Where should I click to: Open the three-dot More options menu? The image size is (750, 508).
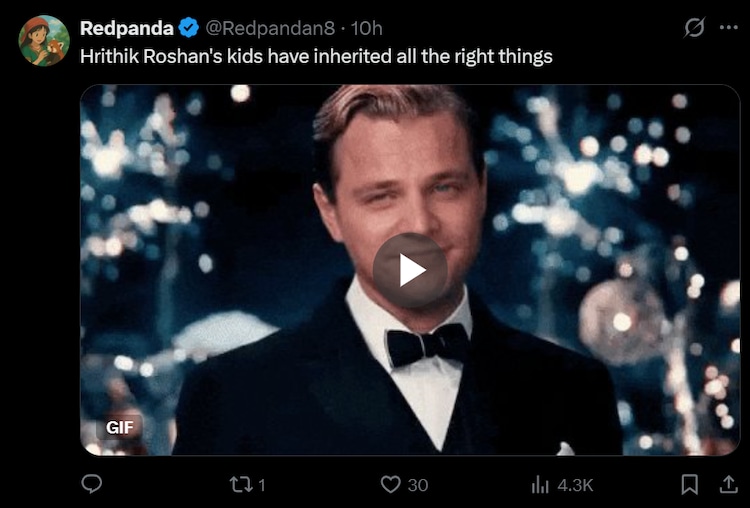click(x=728, y=28)
